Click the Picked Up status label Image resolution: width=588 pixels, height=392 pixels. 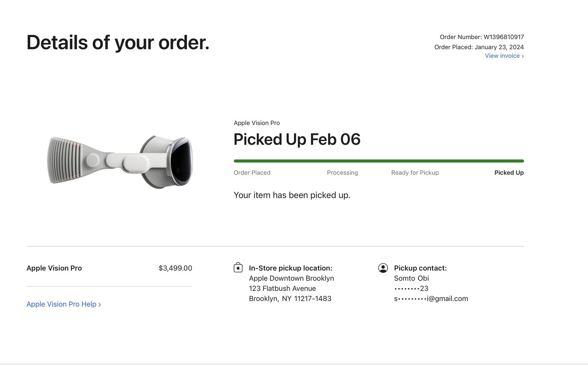(x=509, y=173)
